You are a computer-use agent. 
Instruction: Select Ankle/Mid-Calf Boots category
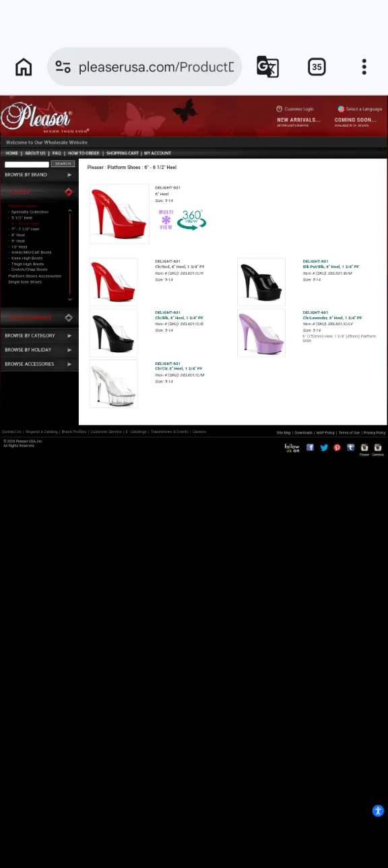(31, 252)
